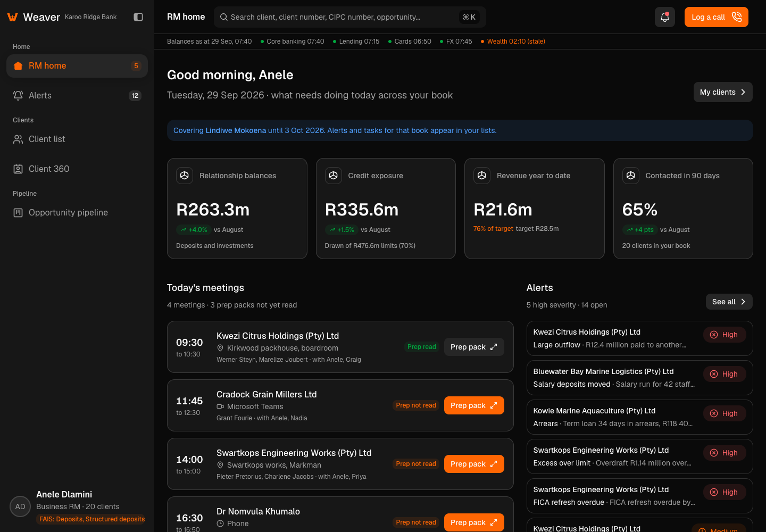Click the Revenue year to date icon
766x532 pixels.
coord(482,176)
